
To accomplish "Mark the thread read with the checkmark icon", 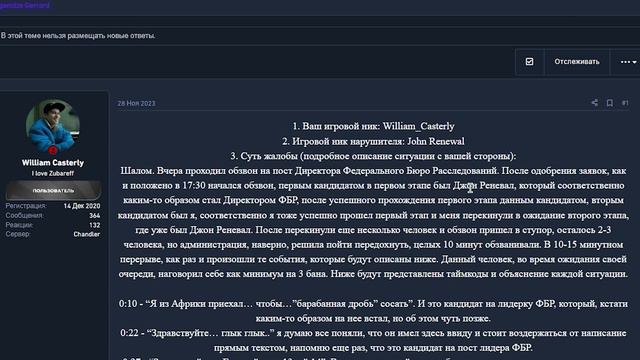I will [x=529, y=62].
